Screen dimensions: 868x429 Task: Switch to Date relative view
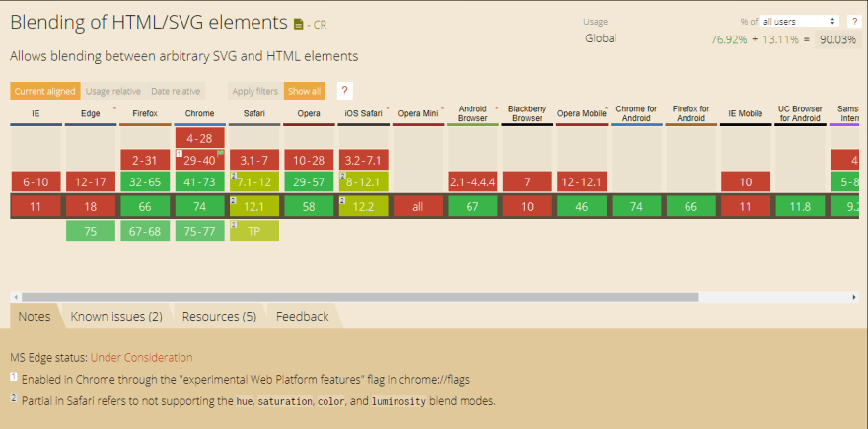pyautogui.click(x=176, y=91)
